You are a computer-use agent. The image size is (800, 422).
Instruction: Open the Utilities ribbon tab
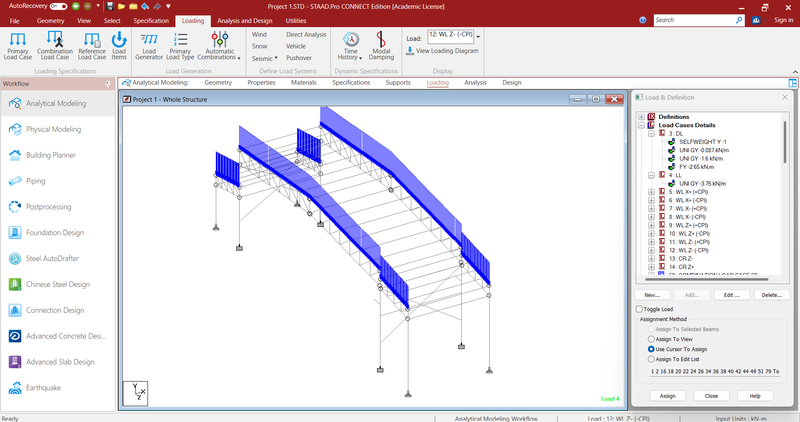coord(296,21)
